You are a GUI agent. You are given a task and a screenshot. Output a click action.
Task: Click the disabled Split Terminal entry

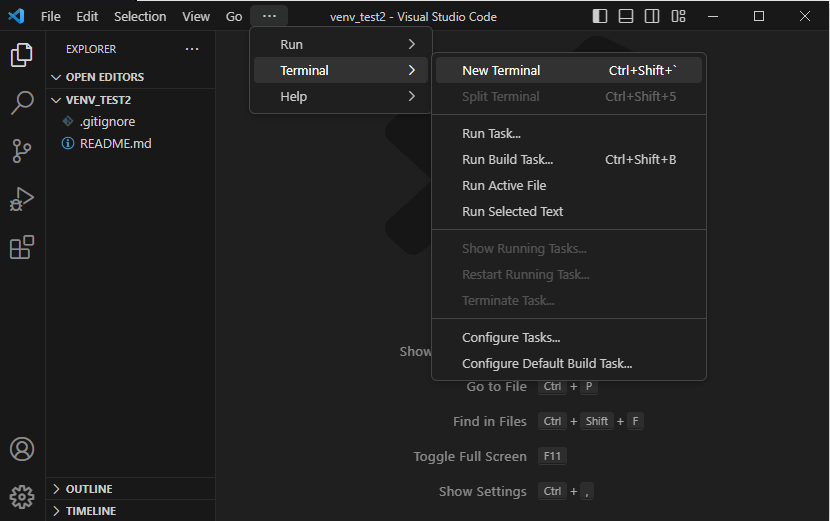click(569, 96)
